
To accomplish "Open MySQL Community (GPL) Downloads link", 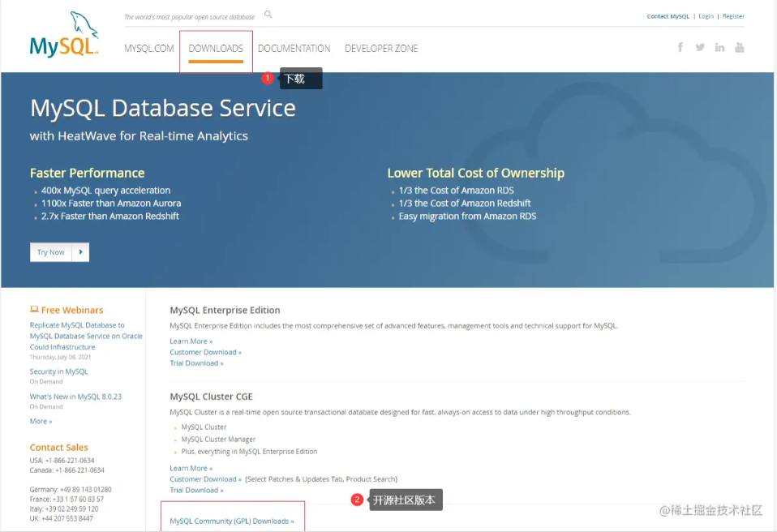I will coord(232,521).
